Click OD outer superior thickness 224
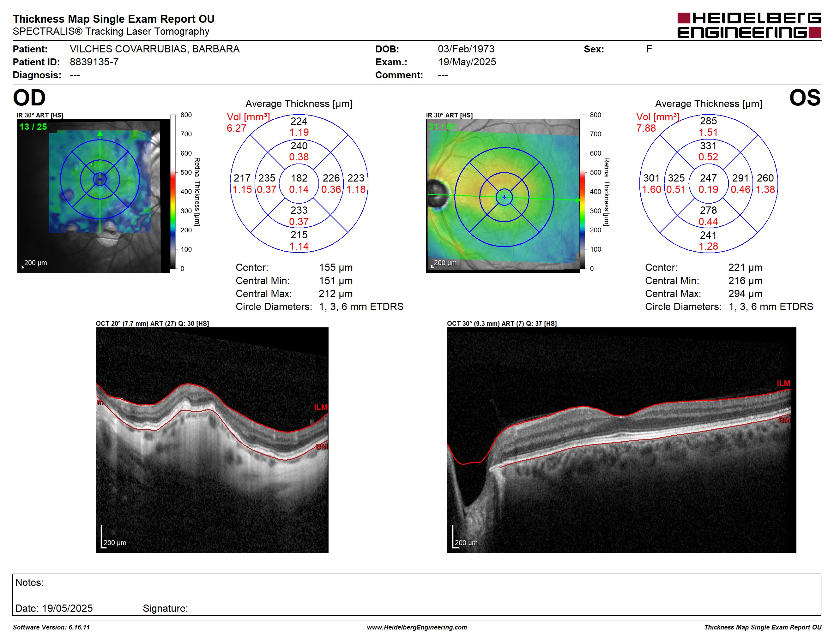The height and width of the screenshot is (644, 834). click(x=299, y=121)
